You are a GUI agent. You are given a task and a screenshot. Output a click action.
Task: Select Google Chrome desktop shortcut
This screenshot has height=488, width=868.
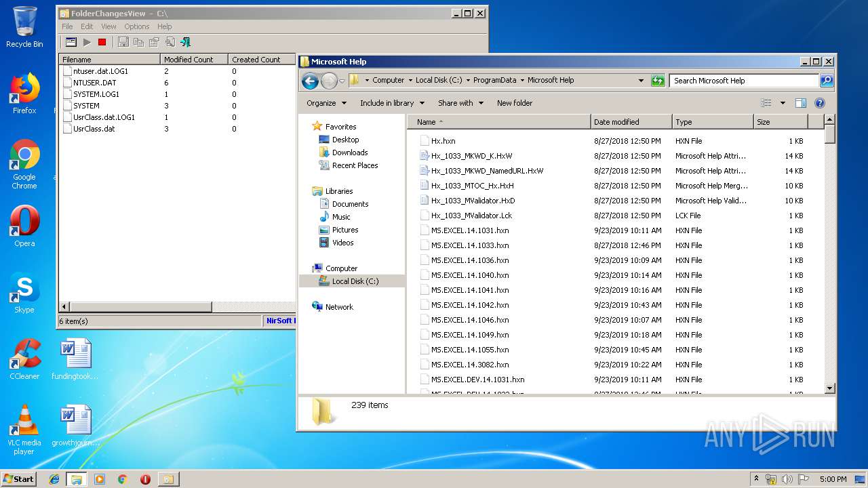pos(24,164)
